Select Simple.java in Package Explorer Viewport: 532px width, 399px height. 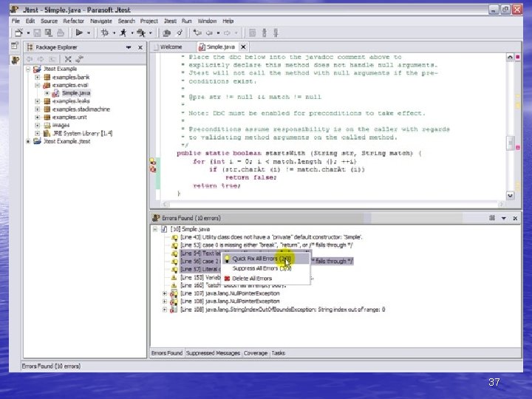click(76, 93)
